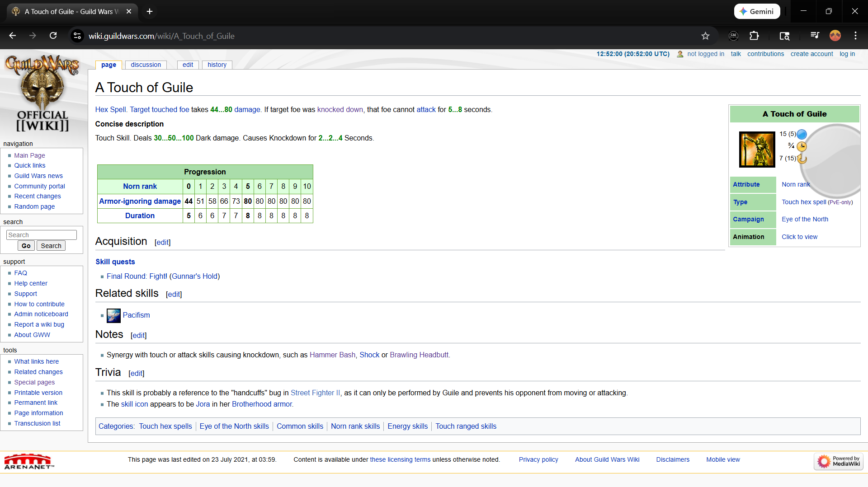Edit the Acquisition section
Screen dimensions: 868x487
162,242
